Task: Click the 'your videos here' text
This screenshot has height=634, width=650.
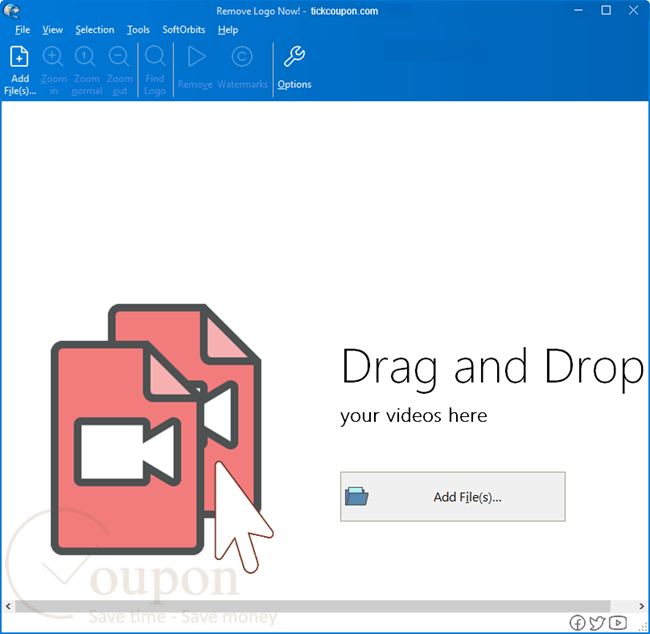Action: click(413, 416)
